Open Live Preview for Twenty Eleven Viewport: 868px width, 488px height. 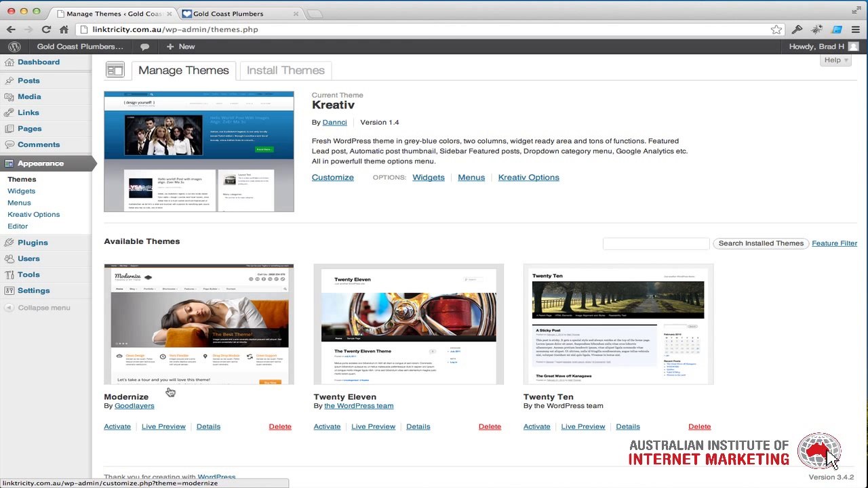tap(373, 427)
